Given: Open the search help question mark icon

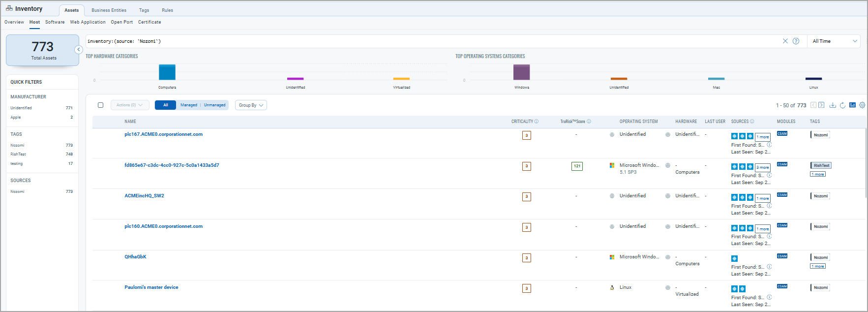Looking at the screenshot, I should click(796, 41).
